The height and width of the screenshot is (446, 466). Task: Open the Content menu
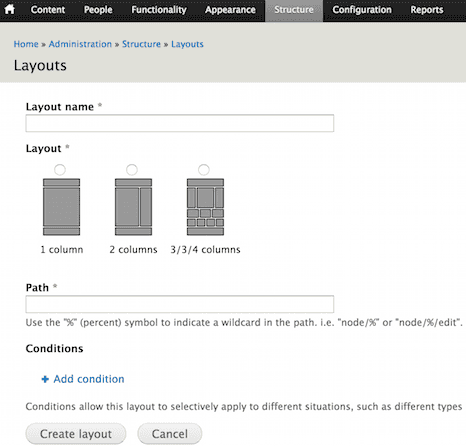(48, 10)
